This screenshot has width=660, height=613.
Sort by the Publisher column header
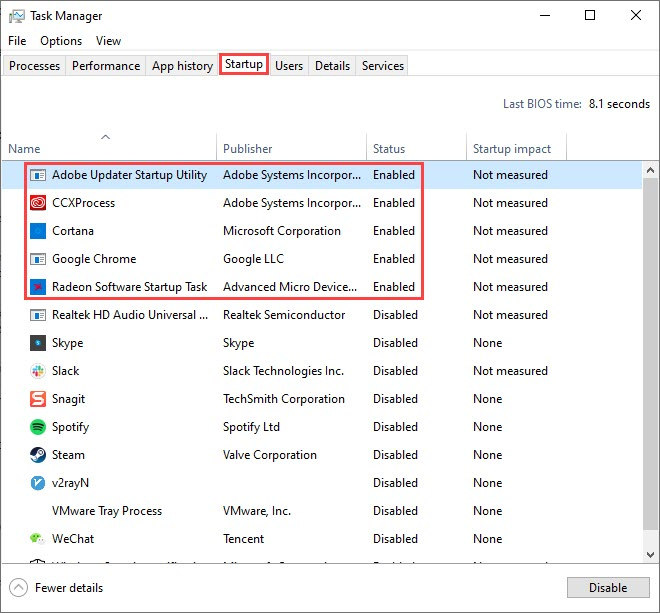(291, 149)
